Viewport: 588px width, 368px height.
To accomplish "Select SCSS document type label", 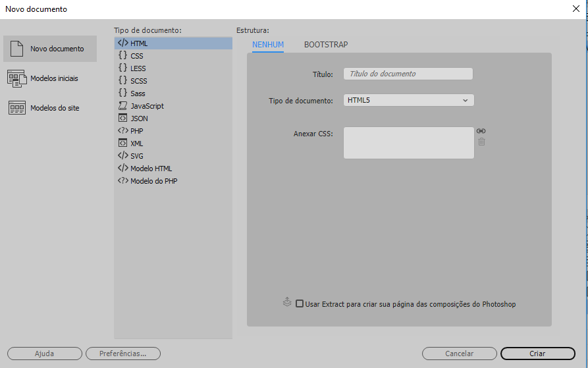I will [139, 81].
